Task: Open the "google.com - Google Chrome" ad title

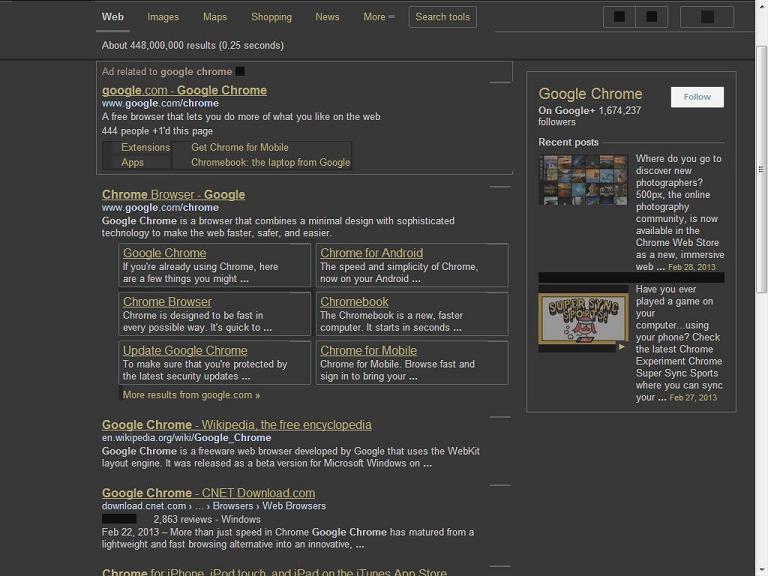Action: (184, 90)
